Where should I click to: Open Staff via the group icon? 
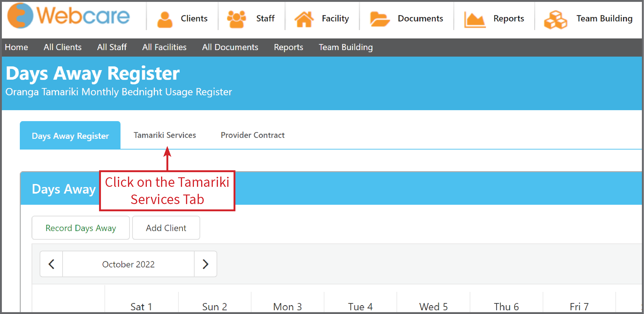[236, 19]
